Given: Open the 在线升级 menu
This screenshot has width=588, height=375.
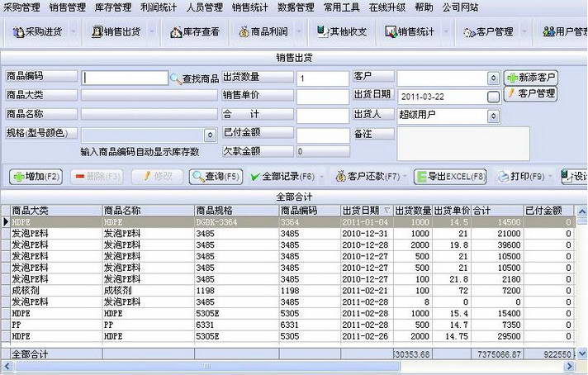Looking at the screenshot, I should (x=387, y=7).
